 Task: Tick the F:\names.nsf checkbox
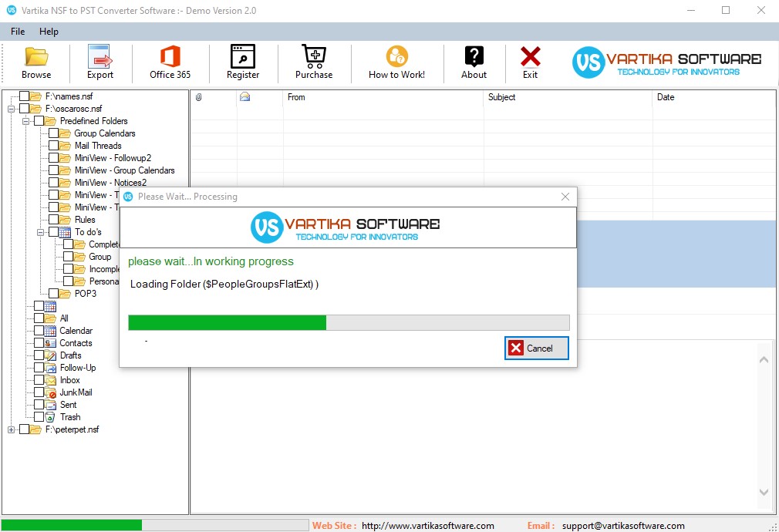click(x=24, y=96)
